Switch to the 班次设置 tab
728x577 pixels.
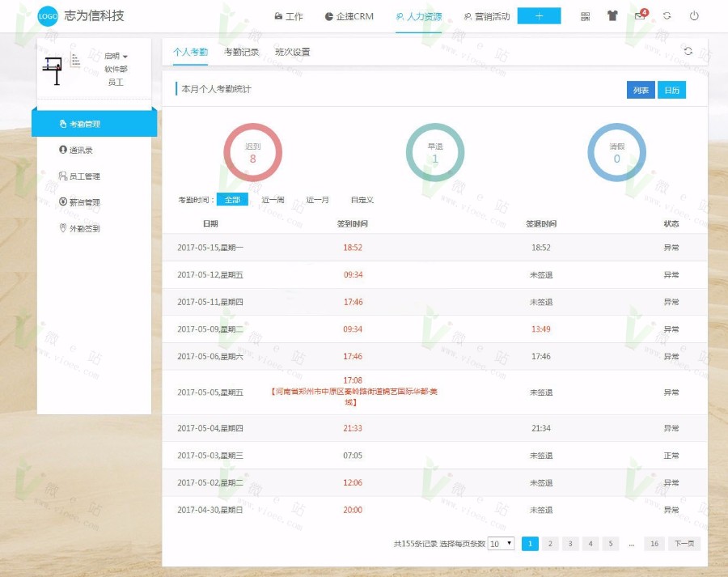pos(292,52)
